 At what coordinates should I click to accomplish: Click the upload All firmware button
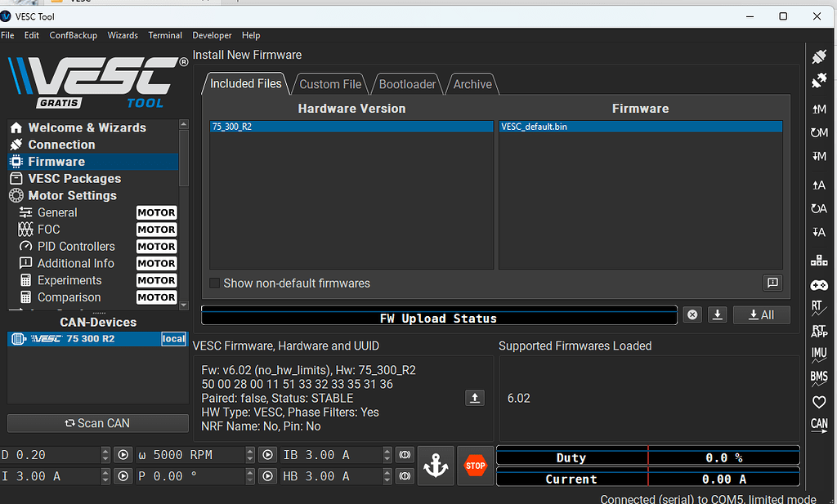pyautogui.click(x=761, y=314)
